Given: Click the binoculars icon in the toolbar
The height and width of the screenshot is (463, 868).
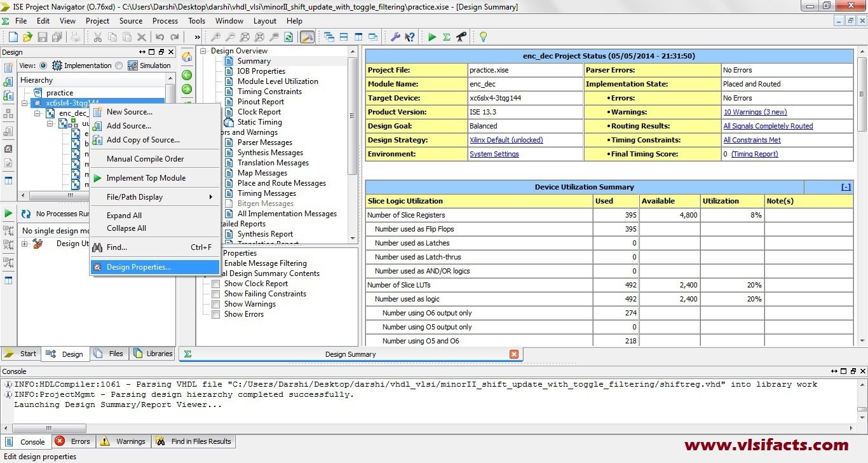Looking at the screenshot, I should click(x=461, y=37).
